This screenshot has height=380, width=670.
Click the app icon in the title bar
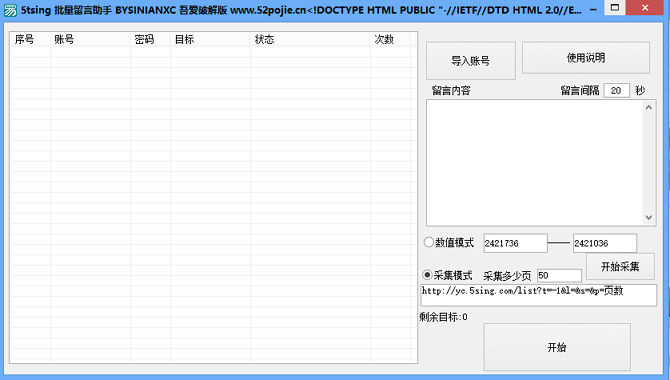pyautogui.click(x=10, y=10)
